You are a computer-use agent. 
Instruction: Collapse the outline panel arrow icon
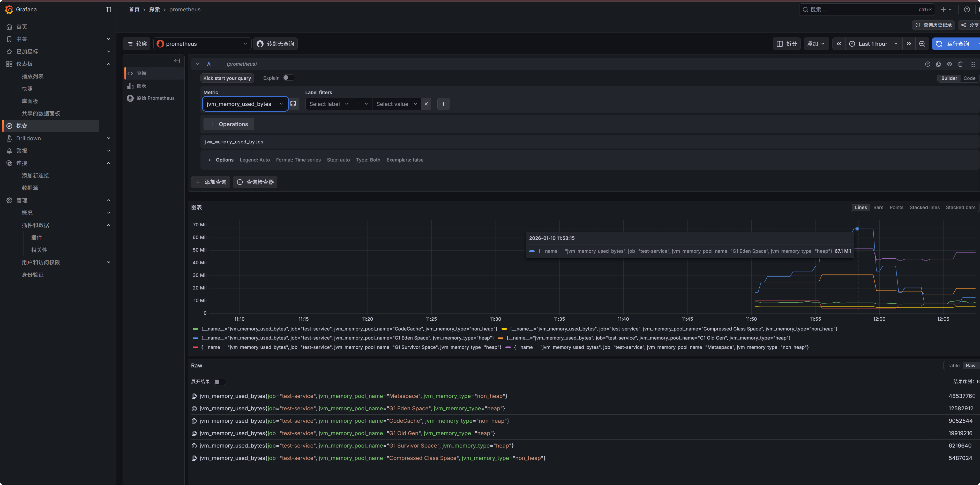point(177,61)
